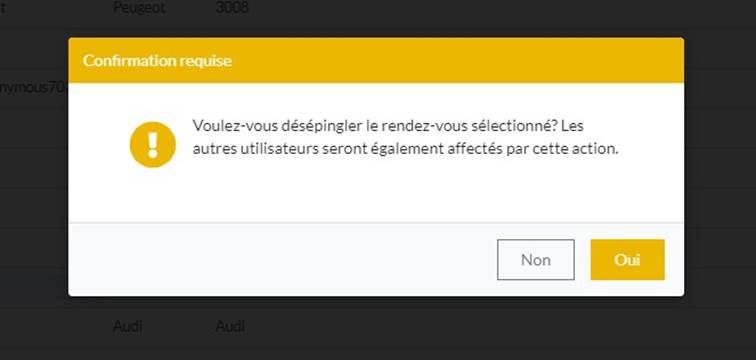This screenshot has width=756, height=360.
Task: Select the first dimmed Audi cell
Action: (127, 327)
